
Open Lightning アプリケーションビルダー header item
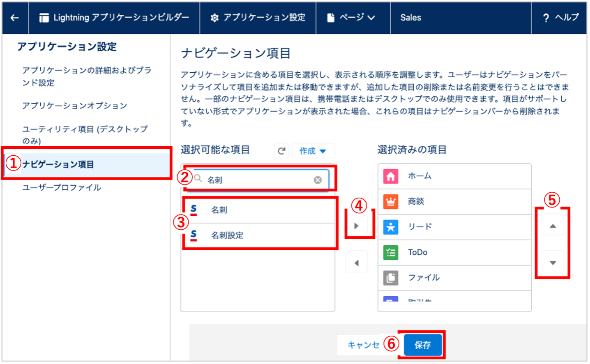click(x=114, y=18)
